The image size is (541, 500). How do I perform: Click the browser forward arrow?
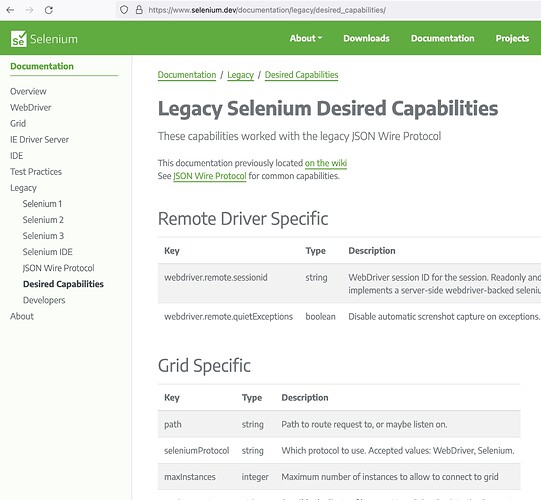[x=30, y=10]
